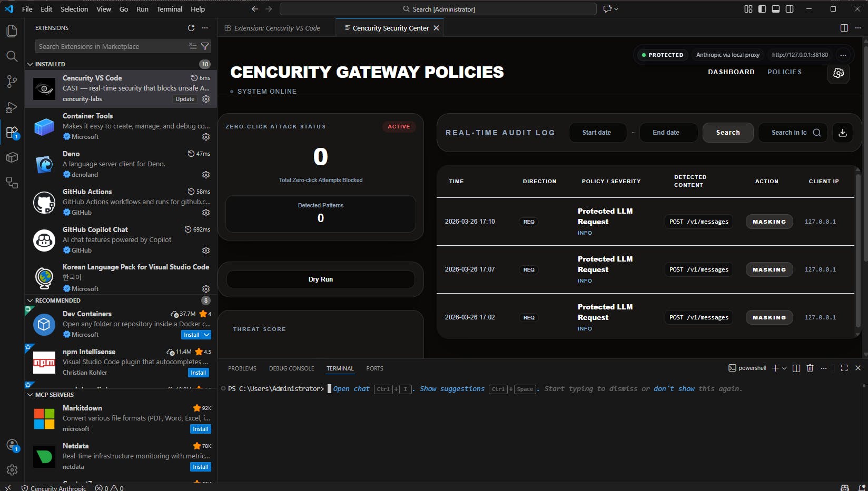Update the Cencurity VS Code extension
The image size is (868, 491).
[185, 99]
